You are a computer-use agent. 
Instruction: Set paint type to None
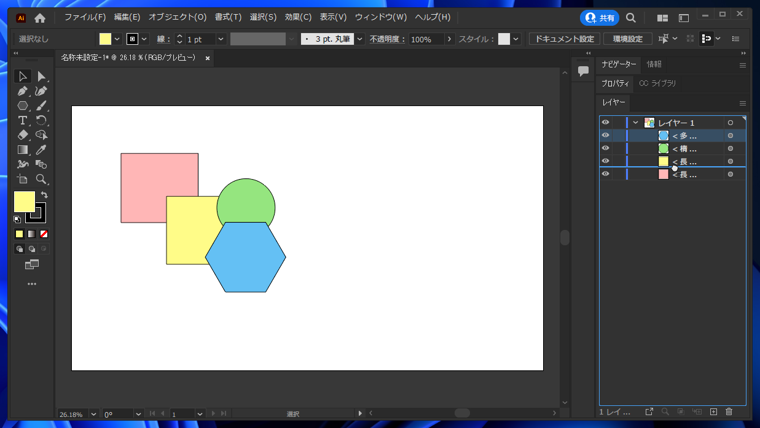[44, 234]
